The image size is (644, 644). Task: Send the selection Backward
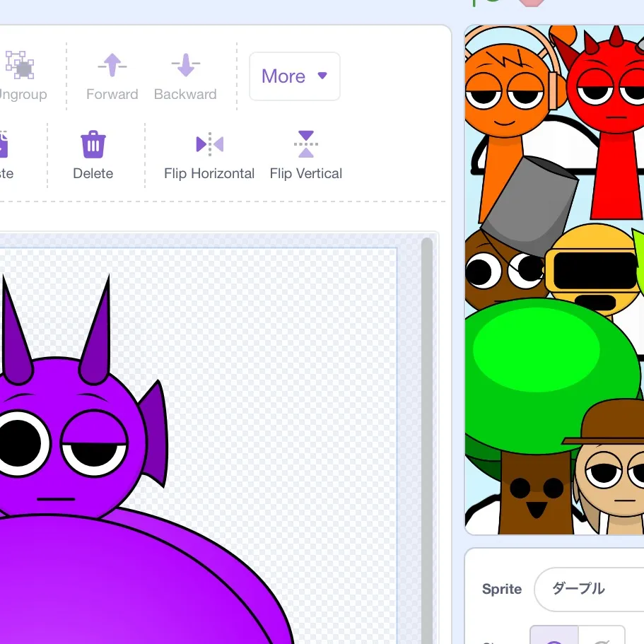(185, 76)
